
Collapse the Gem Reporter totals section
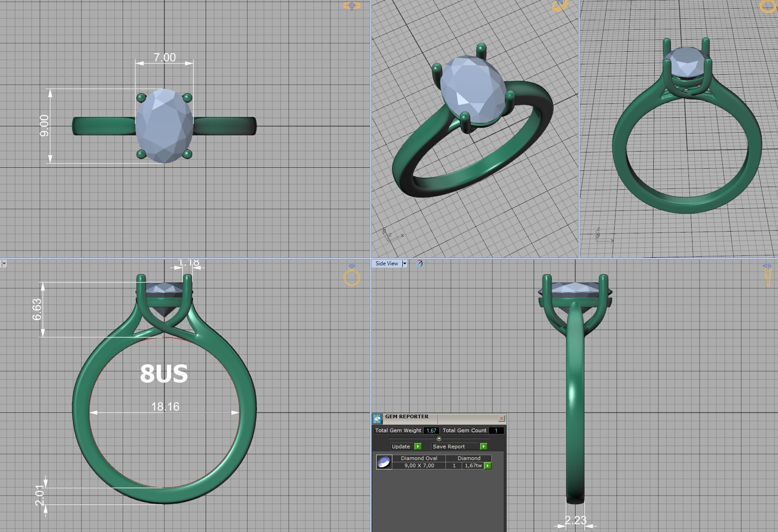[x=439, y=438]
